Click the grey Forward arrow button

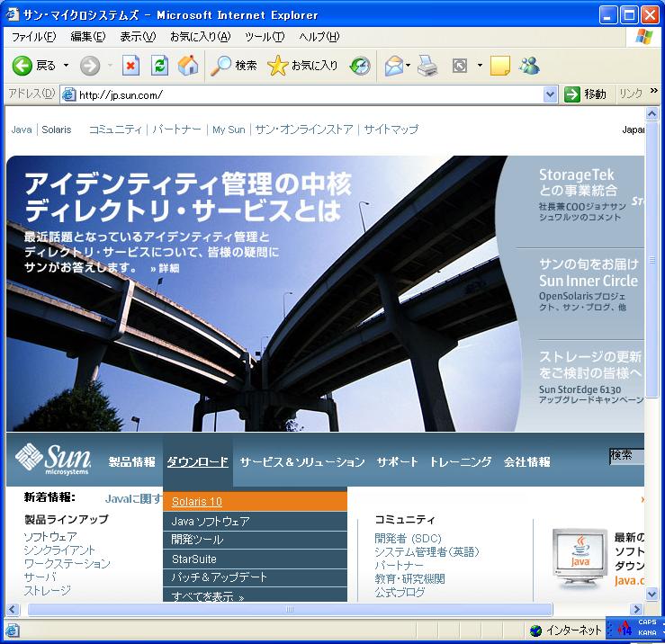coord(90,66)
